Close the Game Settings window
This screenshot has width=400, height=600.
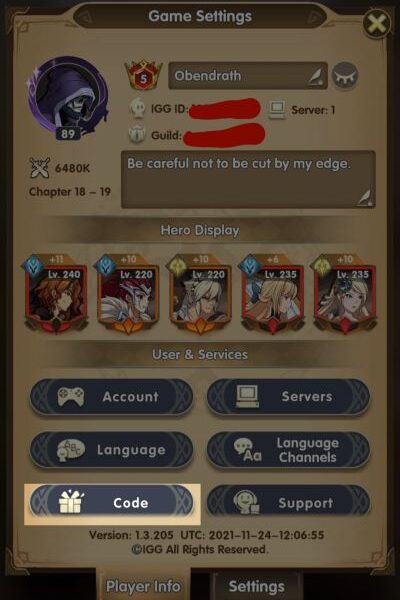pos(377,24)
